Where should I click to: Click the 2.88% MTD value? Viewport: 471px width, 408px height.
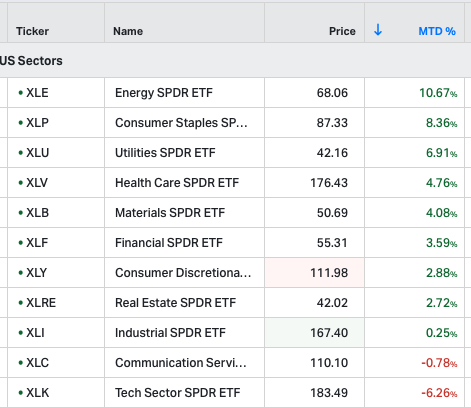coord(441,273)
